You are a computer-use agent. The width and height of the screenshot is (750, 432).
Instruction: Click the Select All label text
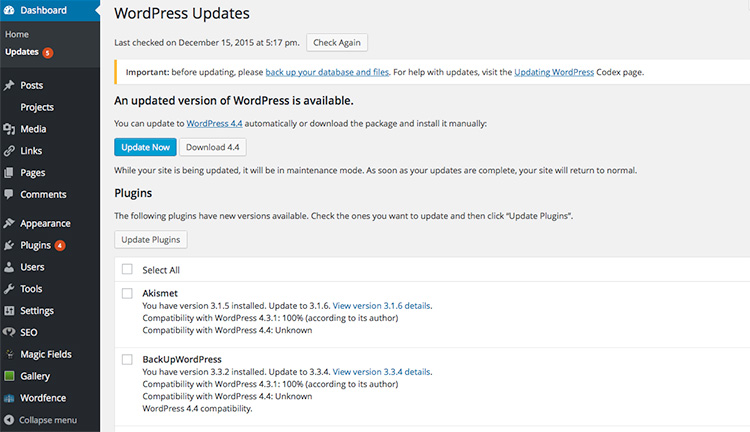click(161, 270)
